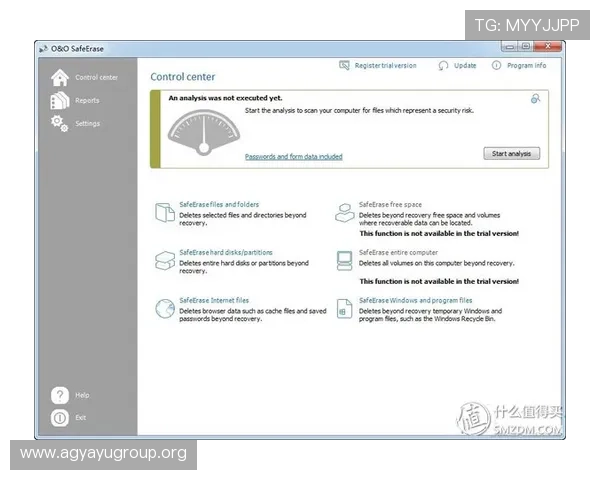This screenshot has height=480, width=600.
Task: Click the Reports icon in sidebar
Action: pos(60,100)
